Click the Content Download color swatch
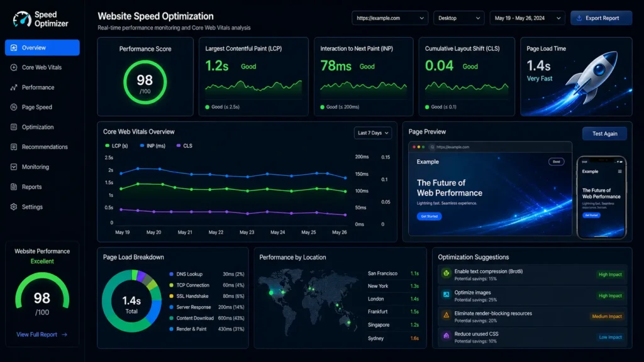This screenshot has width=644, height=362. coord(171,318)
